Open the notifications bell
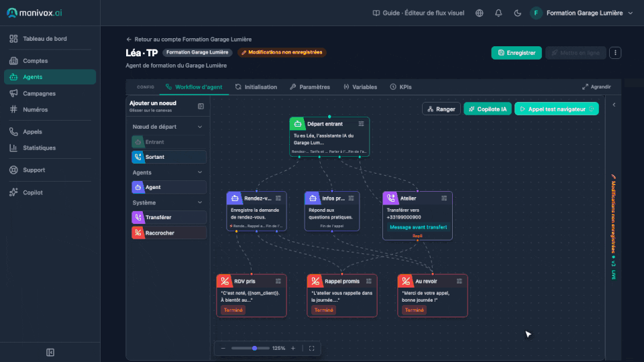 [x=498, y=13]
